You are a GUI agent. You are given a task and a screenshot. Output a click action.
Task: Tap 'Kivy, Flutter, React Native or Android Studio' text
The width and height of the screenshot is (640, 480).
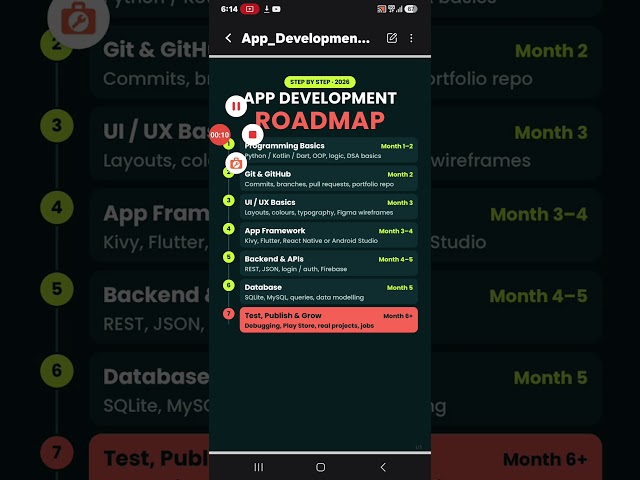311,241
